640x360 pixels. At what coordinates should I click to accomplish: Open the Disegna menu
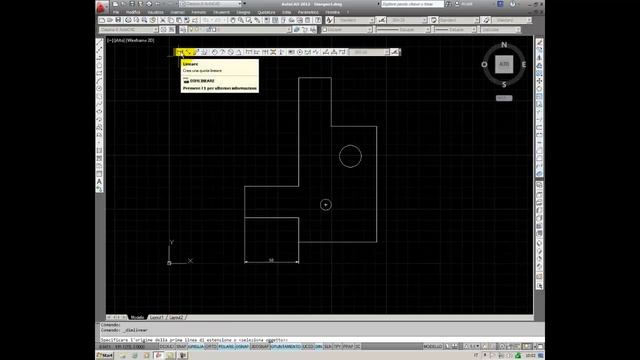pyautogui.click(x=243, y=12)
